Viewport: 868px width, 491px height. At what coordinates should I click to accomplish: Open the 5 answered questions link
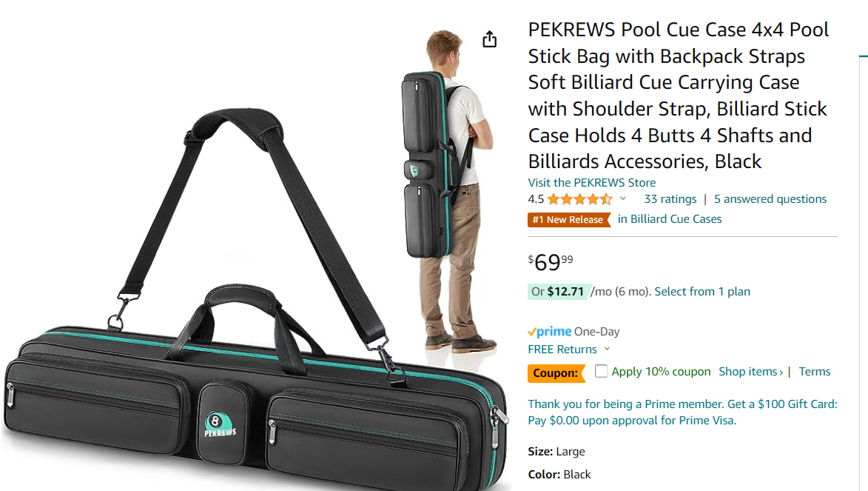770,199
